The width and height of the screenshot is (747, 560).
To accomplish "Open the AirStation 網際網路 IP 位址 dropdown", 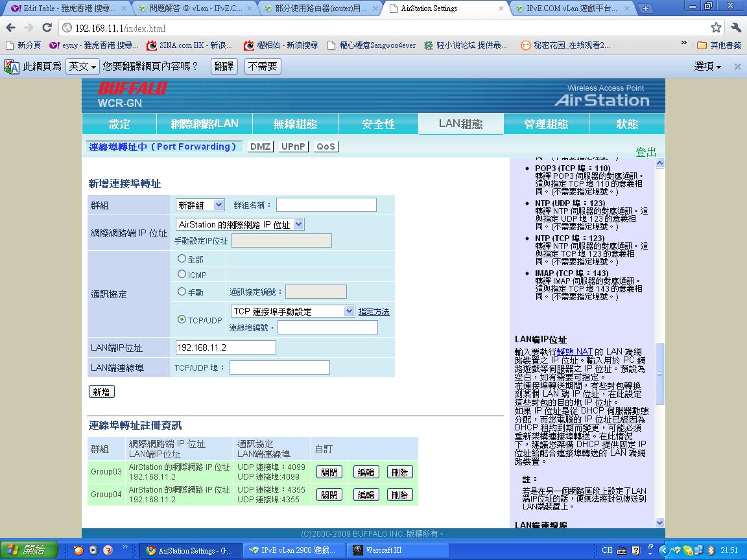I will [240, 224].
